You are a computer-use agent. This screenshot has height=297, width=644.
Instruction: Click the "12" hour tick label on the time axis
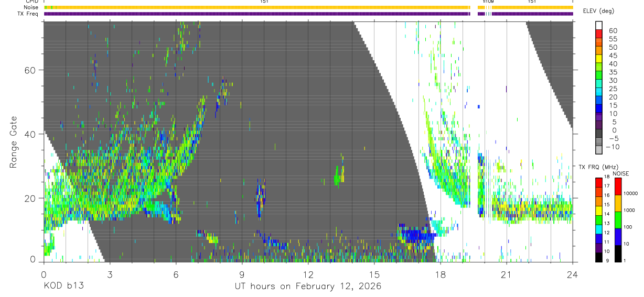tap(308, 274)
